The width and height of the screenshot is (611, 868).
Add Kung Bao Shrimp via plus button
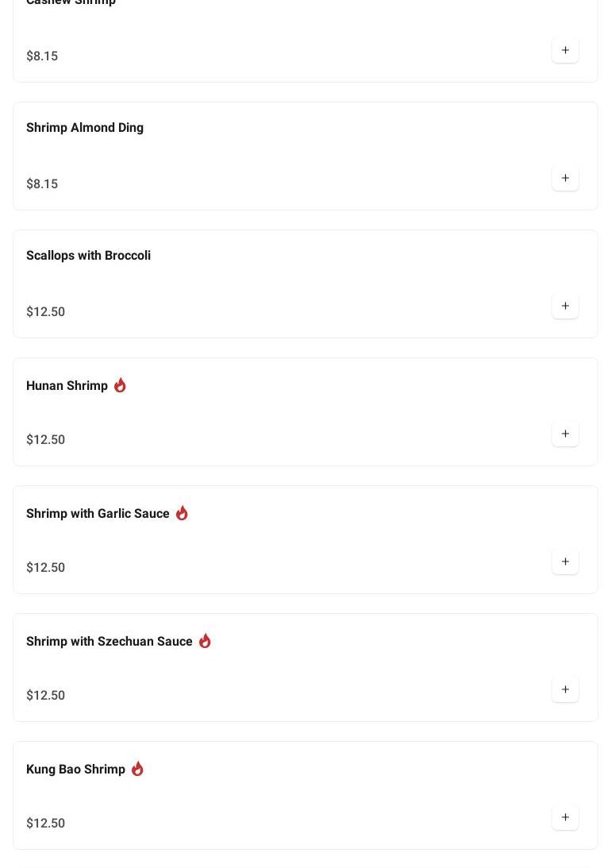(565, 818)
